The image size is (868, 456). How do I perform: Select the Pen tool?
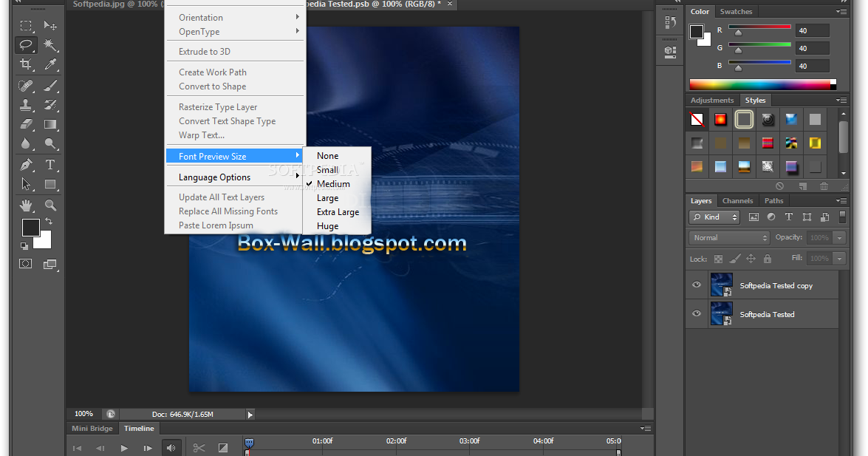click(25, 165)
